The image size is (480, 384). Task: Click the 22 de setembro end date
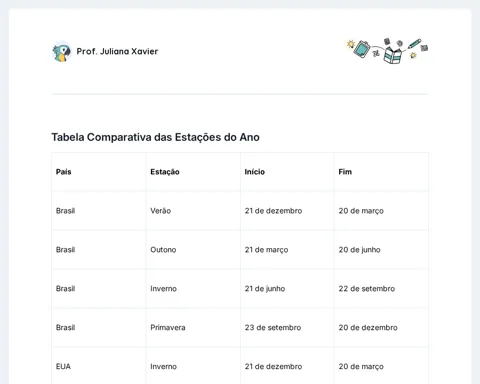[367, 289]
